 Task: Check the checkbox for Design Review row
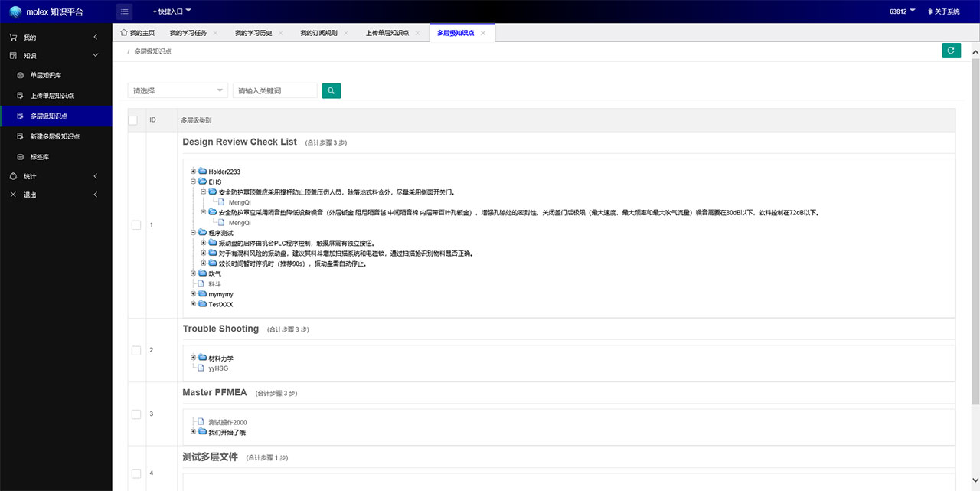pyautogui.click(x=136, y=225)
